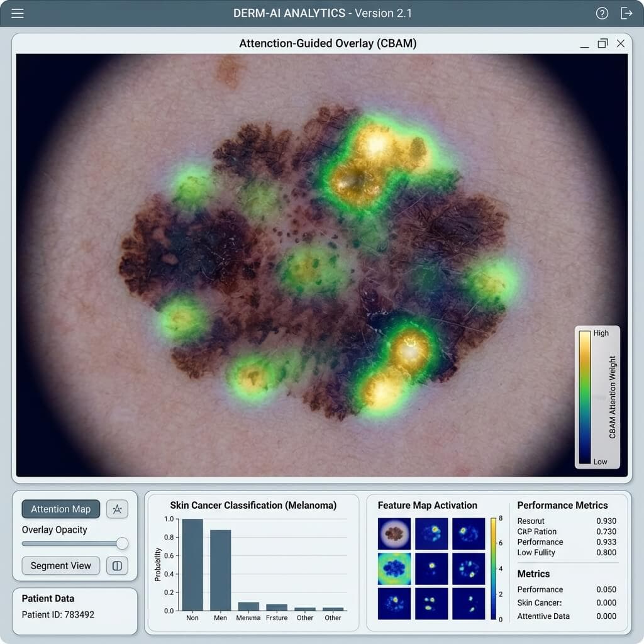Click the Performance Metrics heading

(x=562, y=506)
